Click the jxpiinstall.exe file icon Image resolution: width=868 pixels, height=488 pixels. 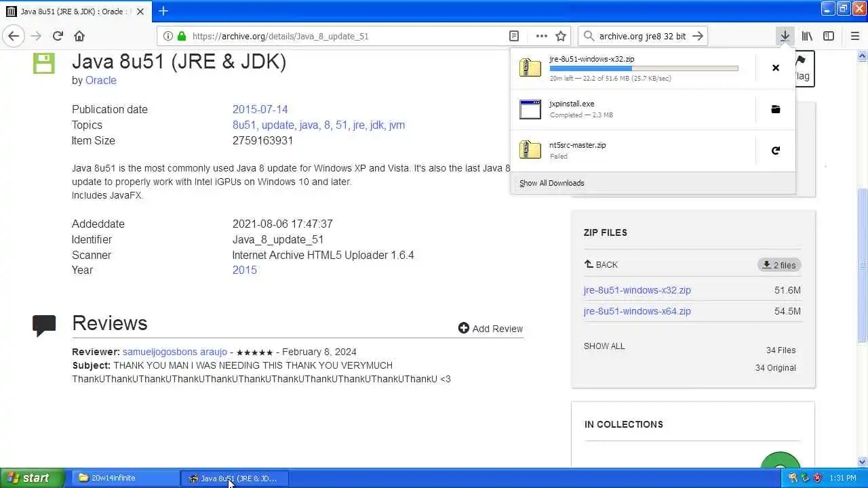pyautogui.click(x=530, y=109)
